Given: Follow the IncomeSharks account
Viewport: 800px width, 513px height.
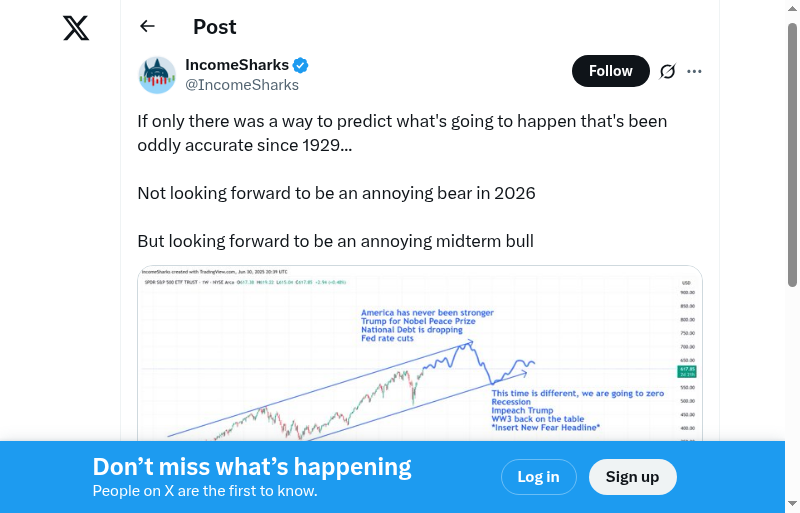Looking at the screenshot, I should [x=610, y=71].
